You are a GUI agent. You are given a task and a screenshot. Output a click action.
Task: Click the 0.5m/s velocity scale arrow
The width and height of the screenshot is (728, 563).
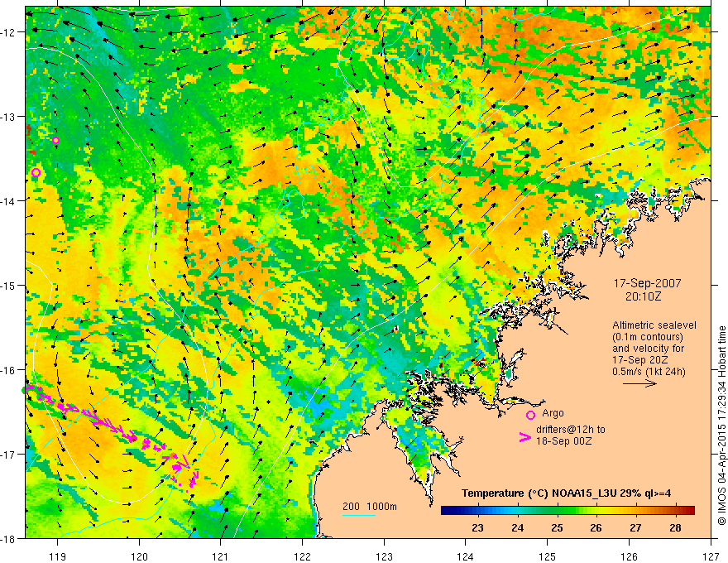pyautogui.click(x=639, y=383)
